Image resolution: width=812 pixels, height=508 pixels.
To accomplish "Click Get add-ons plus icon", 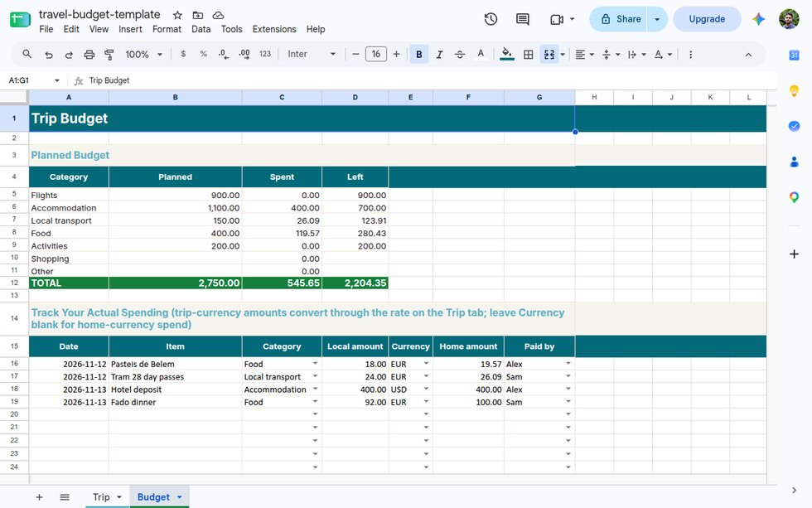I will pyautogui.click(x=794, y=254).
